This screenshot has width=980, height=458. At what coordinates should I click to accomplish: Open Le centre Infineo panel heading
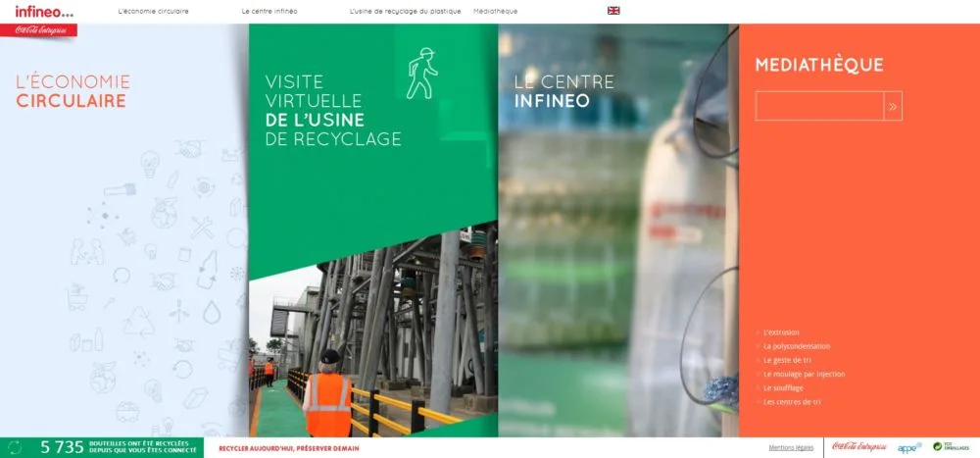point(564,91)
